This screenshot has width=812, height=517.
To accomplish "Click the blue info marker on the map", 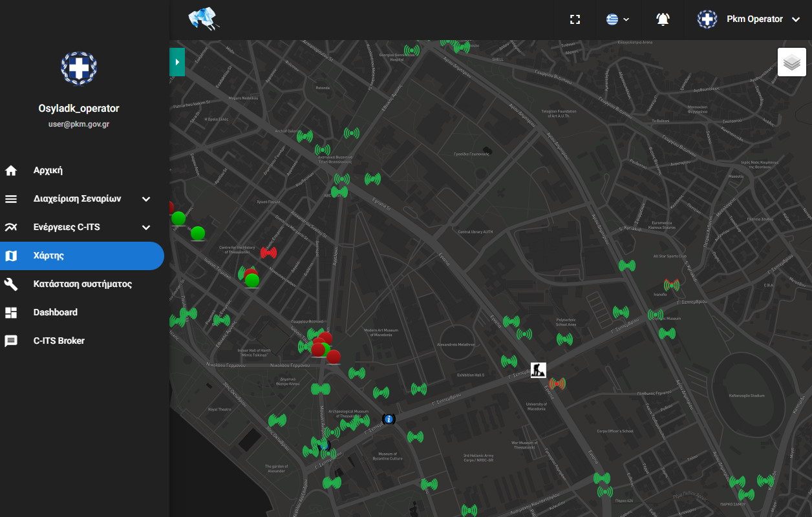I will pos(389,419).
